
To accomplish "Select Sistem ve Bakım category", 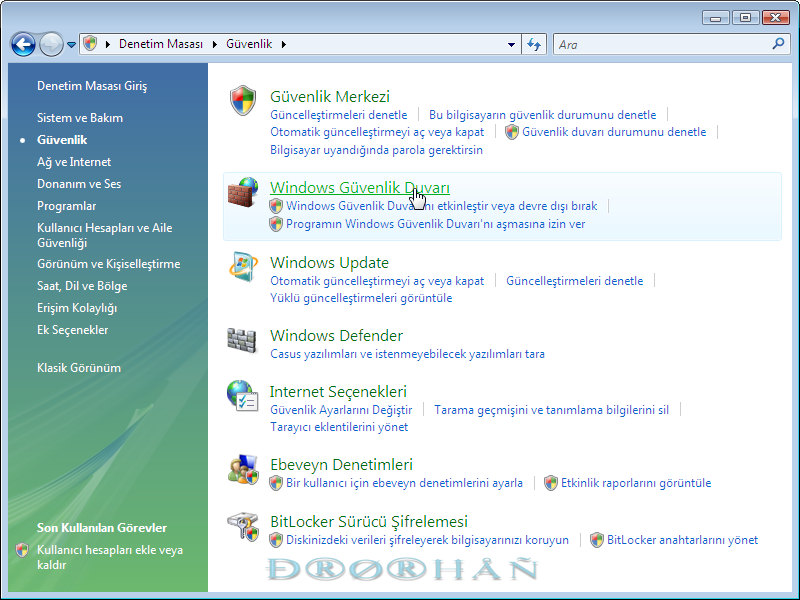I will tap(80, 118).
